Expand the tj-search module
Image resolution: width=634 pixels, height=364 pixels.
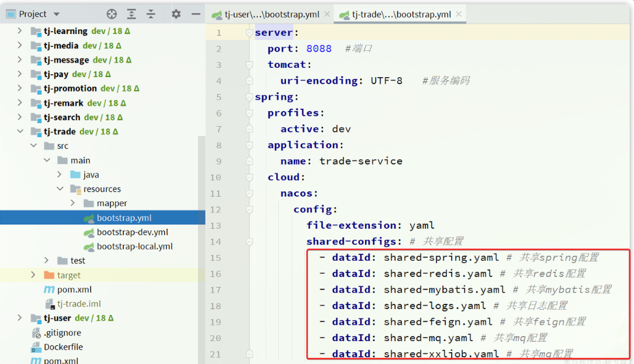click(20, 117)
